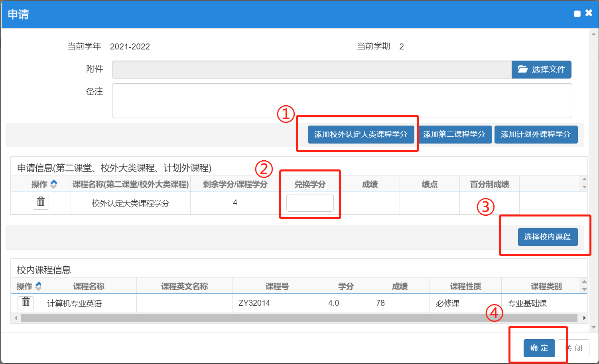
Task: Click the 剩余学分/课程学分 column header
Action: click(235, 184)
